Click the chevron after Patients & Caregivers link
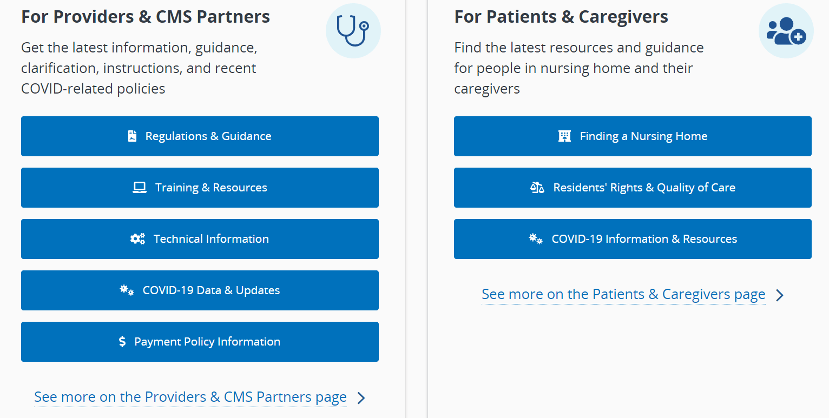The image size is (830, 418). click(780, 295)
